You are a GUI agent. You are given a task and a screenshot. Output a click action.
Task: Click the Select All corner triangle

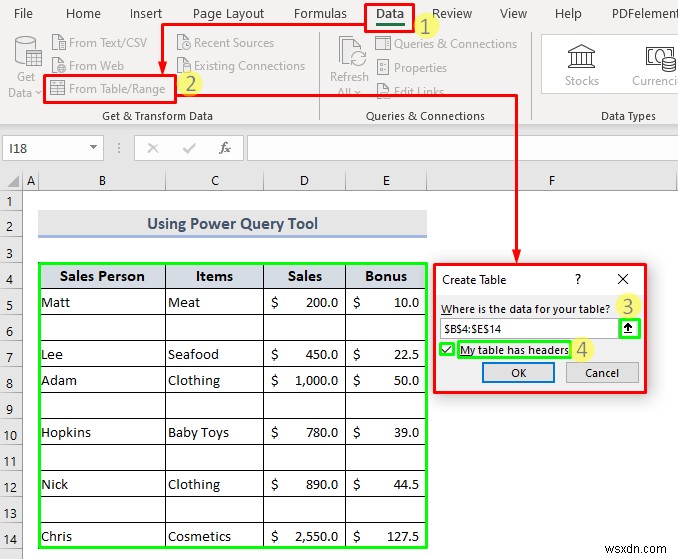tap(13, 181)
